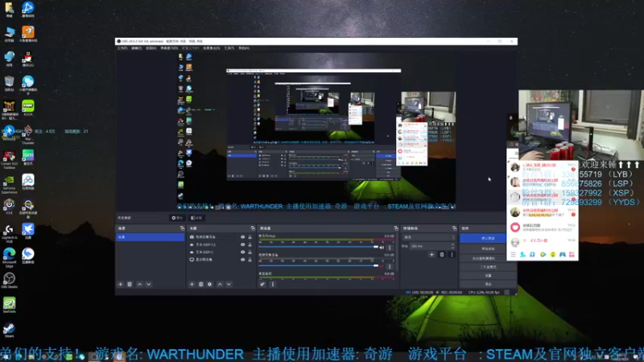Unmute the second mixer channel red speaker
This screenshot has height=362, width=644.
click(382, 266)
